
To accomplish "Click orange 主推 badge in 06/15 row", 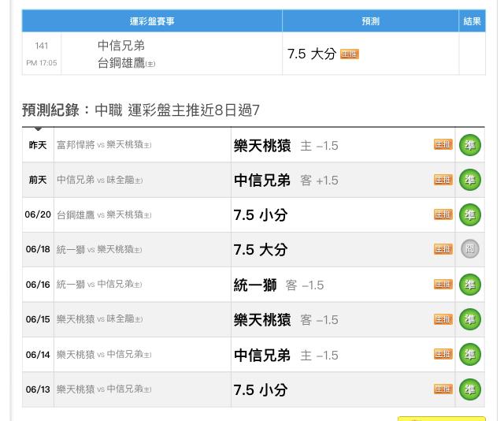I will pyautogui.click(x=443, y=319).
